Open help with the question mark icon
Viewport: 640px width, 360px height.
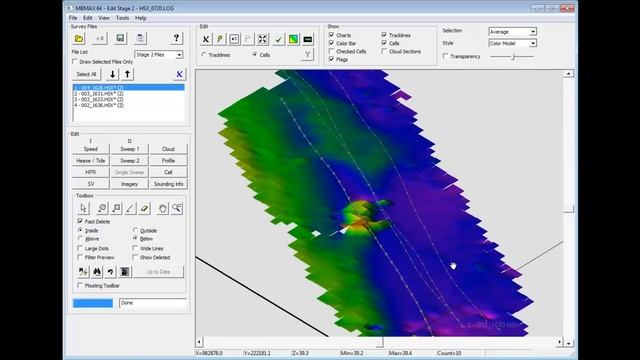(x=176, y=38)
